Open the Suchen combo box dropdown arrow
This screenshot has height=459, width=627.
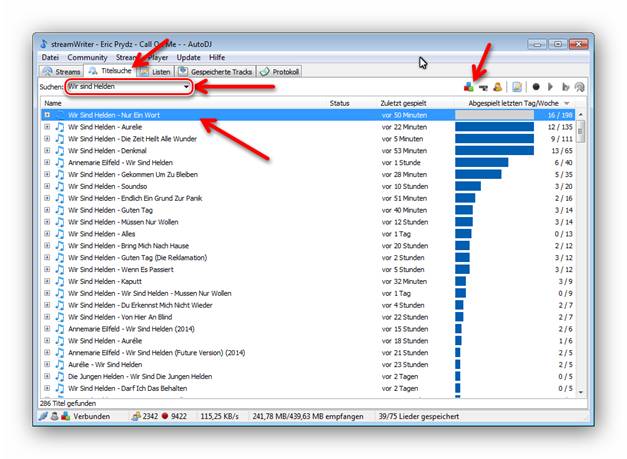coord(186,86)
